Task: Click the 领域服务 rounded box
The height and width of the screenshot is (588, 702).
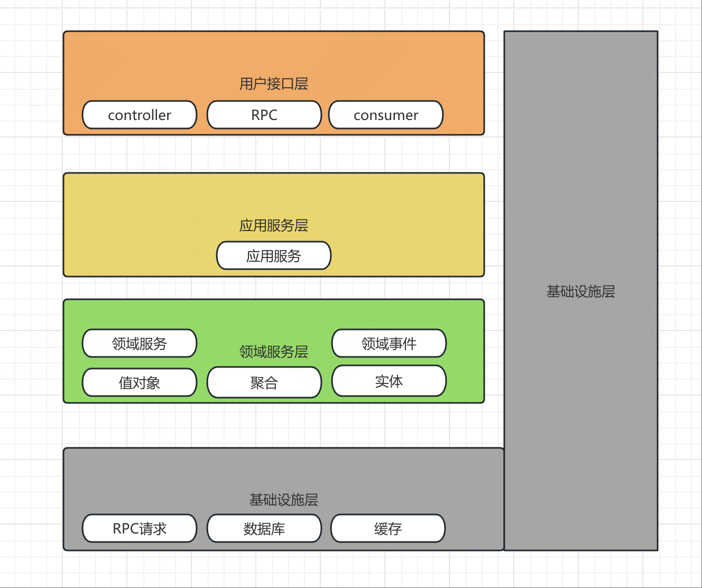Action: (140, 343)
